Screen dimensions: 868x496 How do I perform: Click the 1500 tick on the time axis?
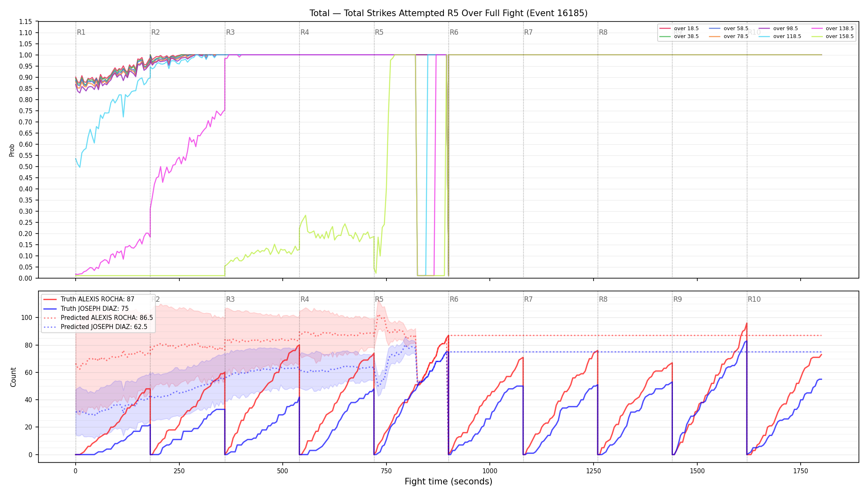click(x=697, y=471)
